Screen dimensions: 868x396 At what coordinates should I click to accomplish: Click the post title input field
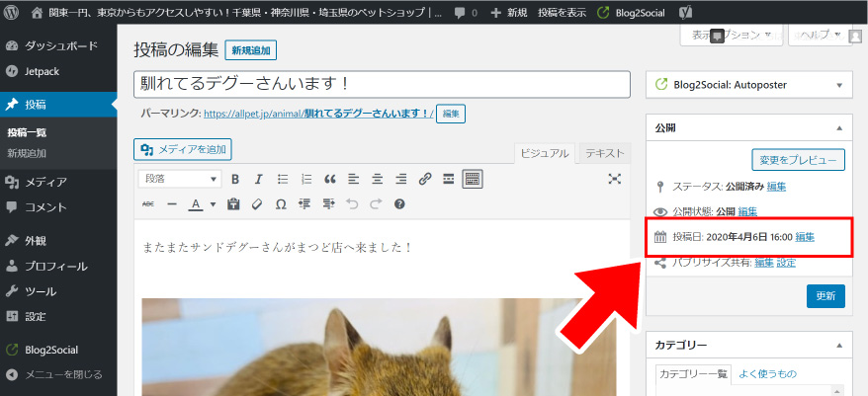pos(382,85)
